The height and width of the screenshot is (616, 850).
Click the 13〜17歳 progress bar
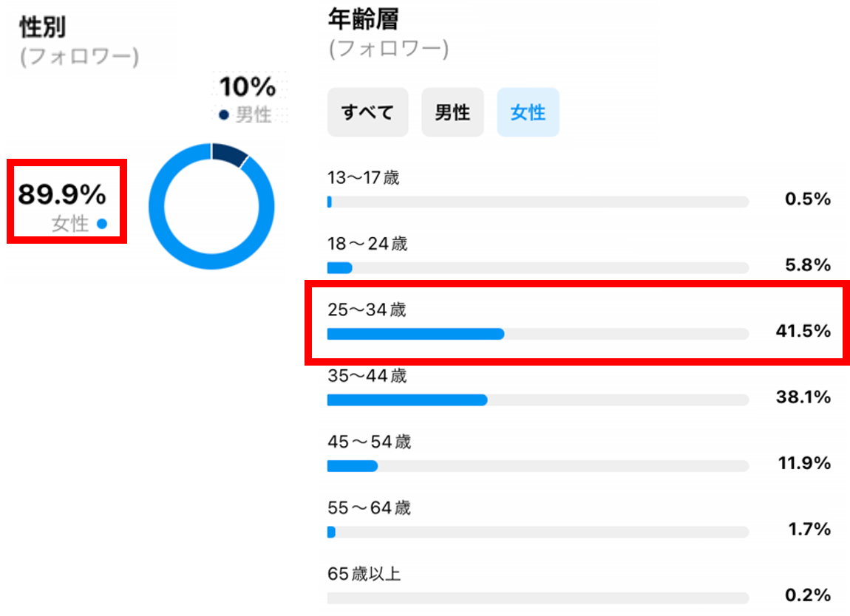coord(537,202)
